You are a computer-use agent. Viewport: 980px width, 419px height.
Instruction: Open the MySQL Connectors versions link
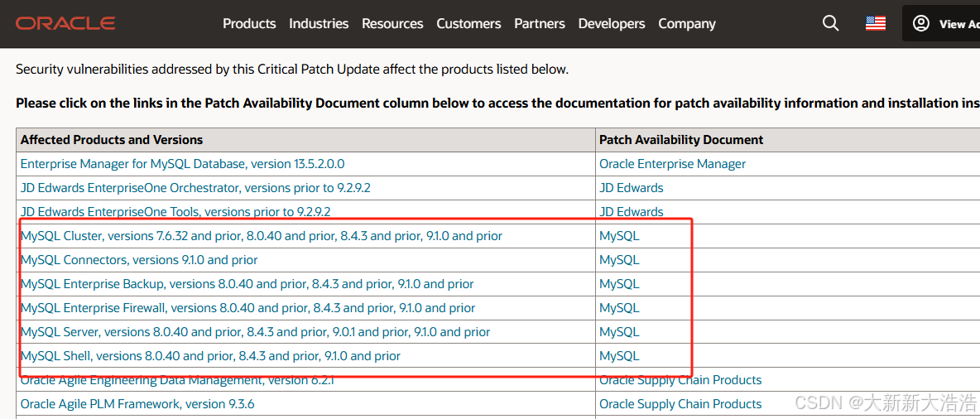pos(139,259)
